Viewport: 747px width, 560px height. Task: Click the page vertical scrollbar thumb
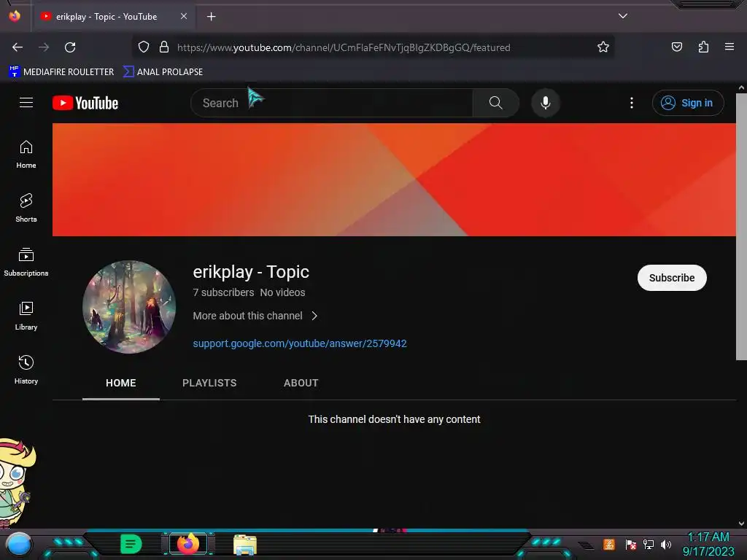[741, 226]
